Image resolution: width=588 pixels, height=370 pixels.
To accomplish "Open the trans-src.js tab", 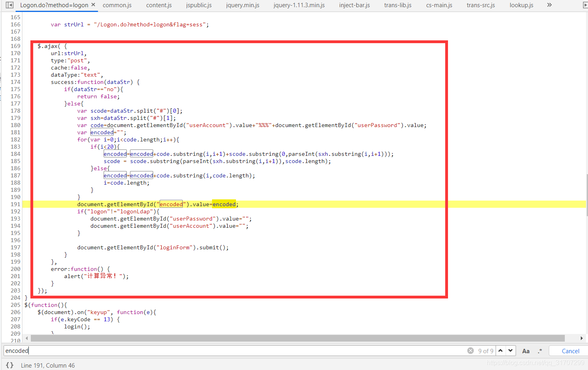I will coord(481,5).
